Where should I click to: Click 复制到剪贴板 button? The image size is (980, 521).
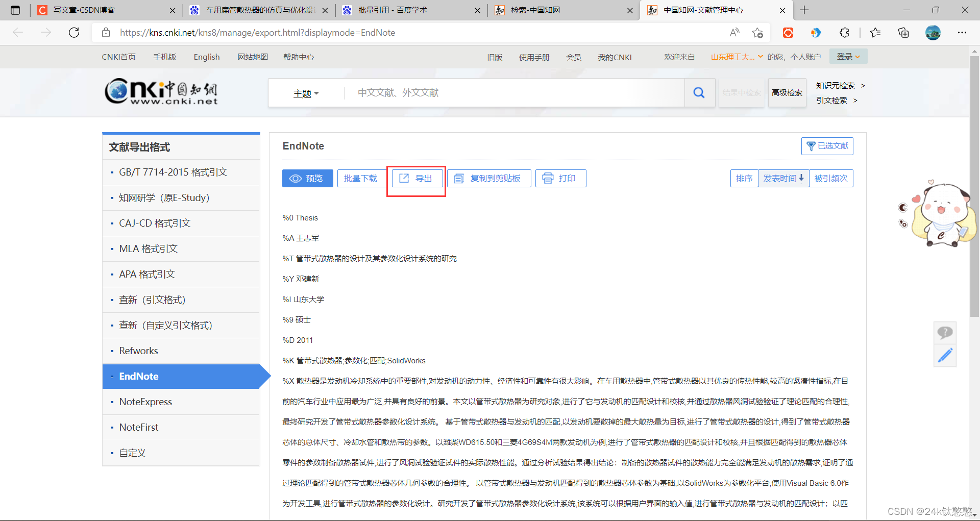tap(488, 178)
